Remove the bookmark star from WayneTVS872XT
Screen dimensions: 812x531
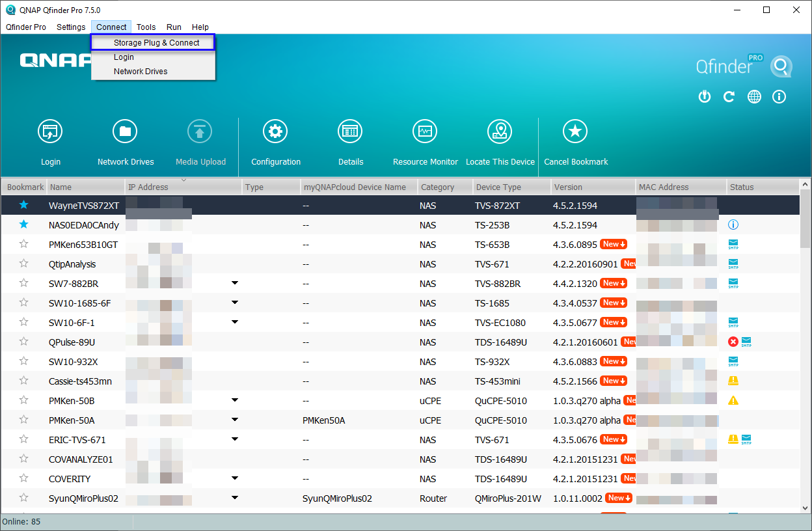tap(24, 205)
